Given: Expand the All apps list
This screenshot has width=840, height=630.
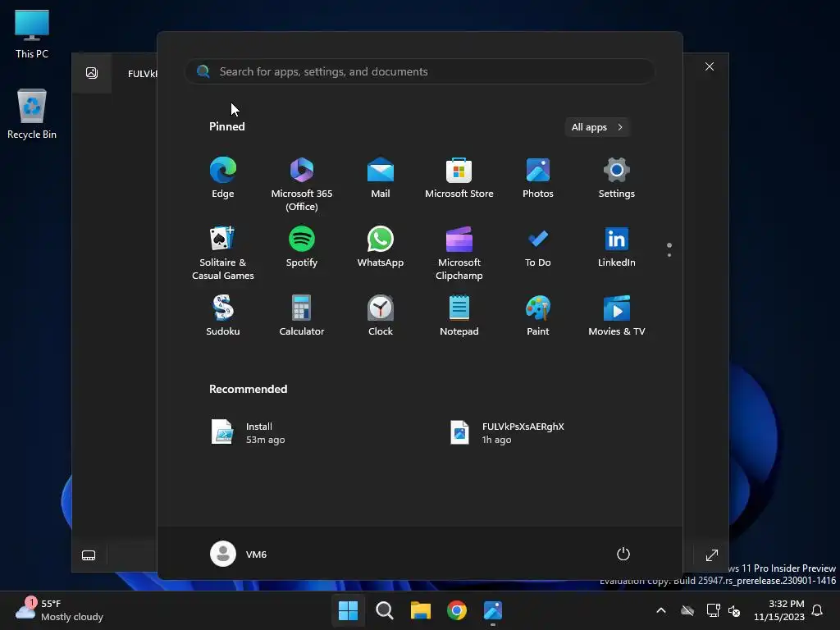Looking at the screenshot, I should coord(597,127).
